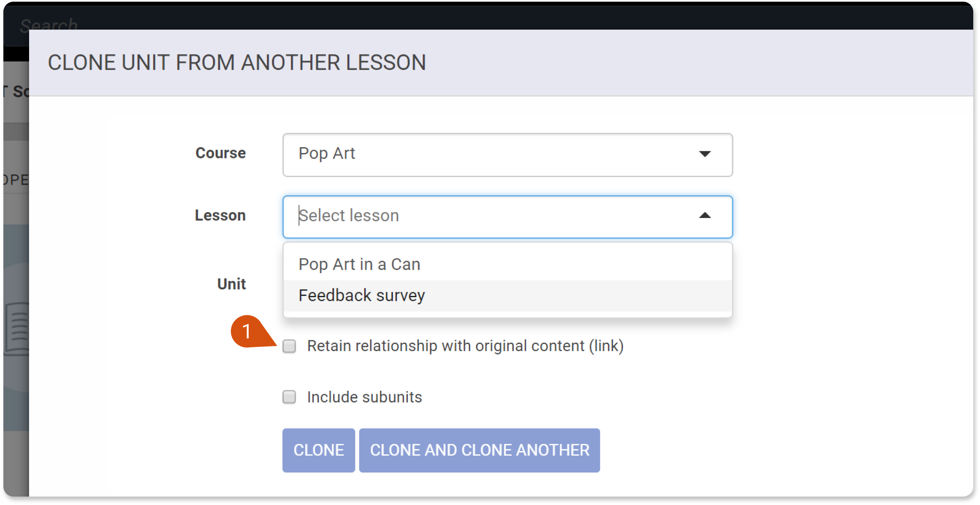The height and width of the screenshot is (505, 980).
Task: Click the document icon behind the dialog
Action: (x=16, y=329)
